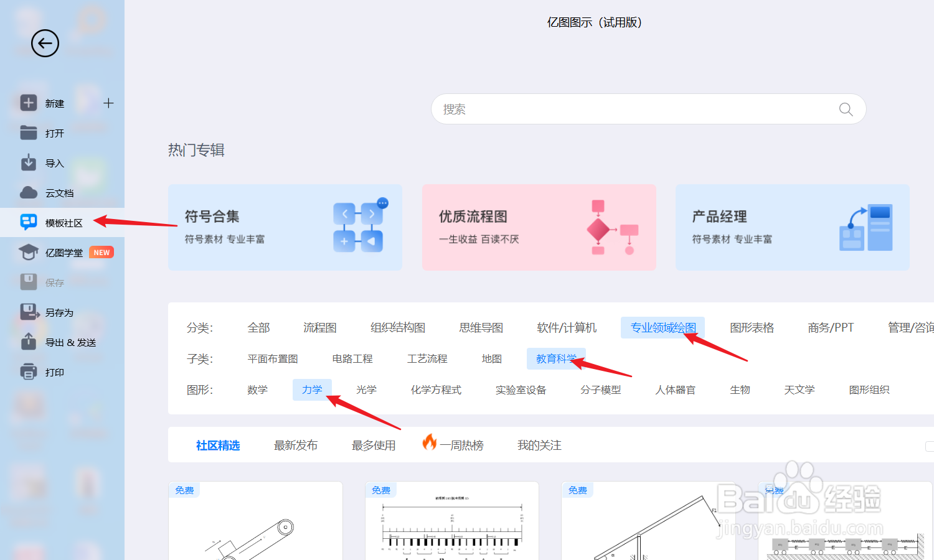Switch to the 我的关注 tab
The image size is (934, 560).
[x=539, y=446]
